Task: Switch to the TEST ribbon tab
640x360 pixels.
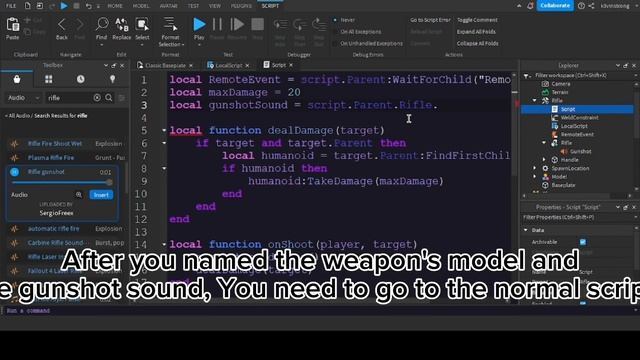Action: tap(193, 6)
